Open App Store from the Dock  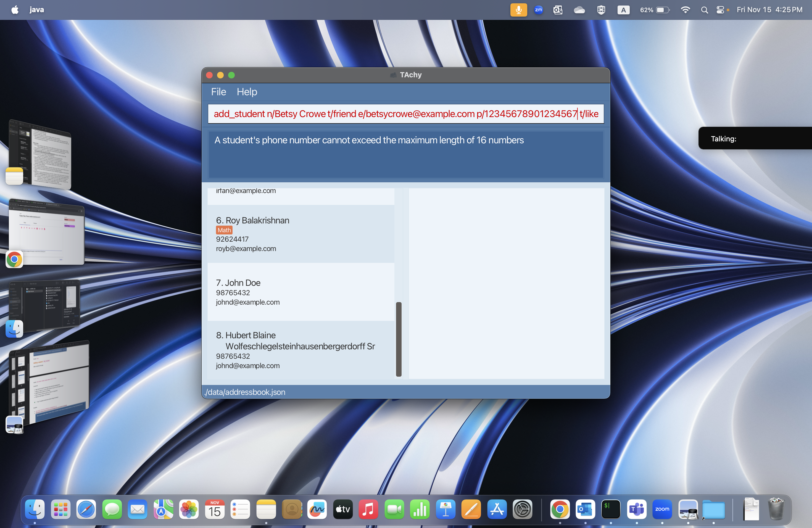point(497,509)
